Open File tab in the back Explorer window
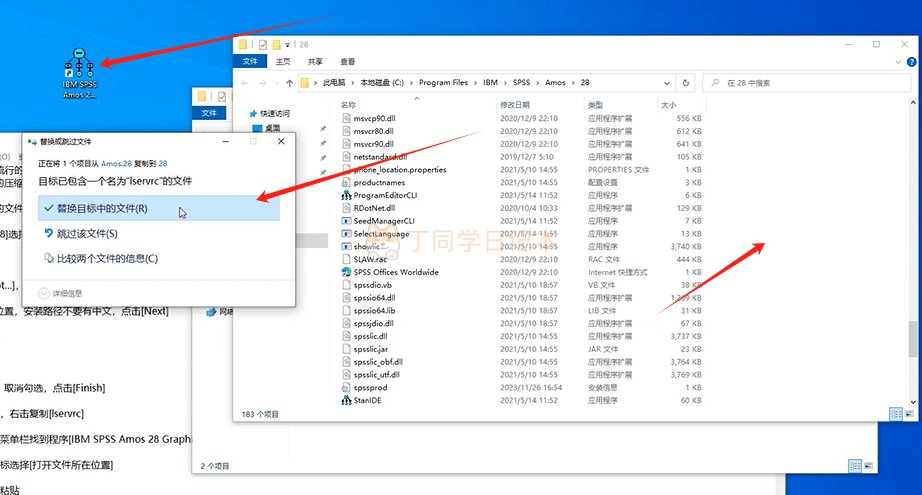 [209, 113]
